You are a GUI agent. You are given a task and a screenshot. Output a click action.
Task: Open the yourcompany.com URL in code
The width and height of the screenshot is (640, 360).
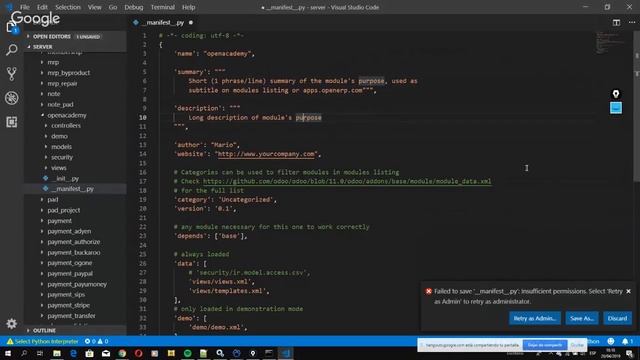pos(266,154)
